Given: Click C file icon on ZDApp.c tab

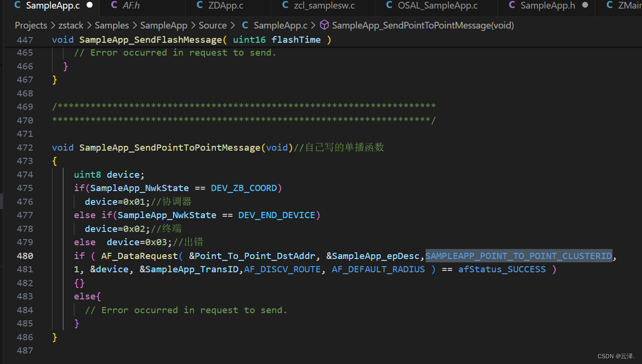Looking at the screenshot, I should 200,5.
